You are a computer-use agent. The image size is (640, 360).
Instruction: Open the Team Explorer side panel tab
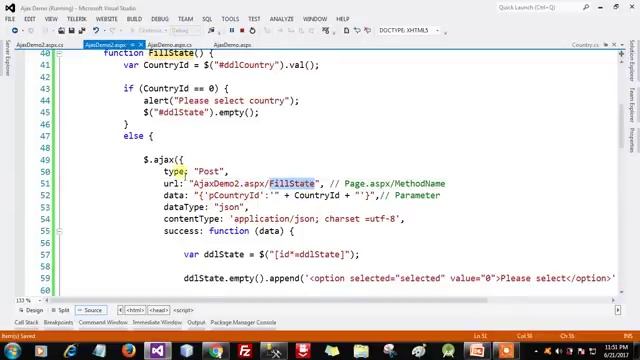click(632, 104)
